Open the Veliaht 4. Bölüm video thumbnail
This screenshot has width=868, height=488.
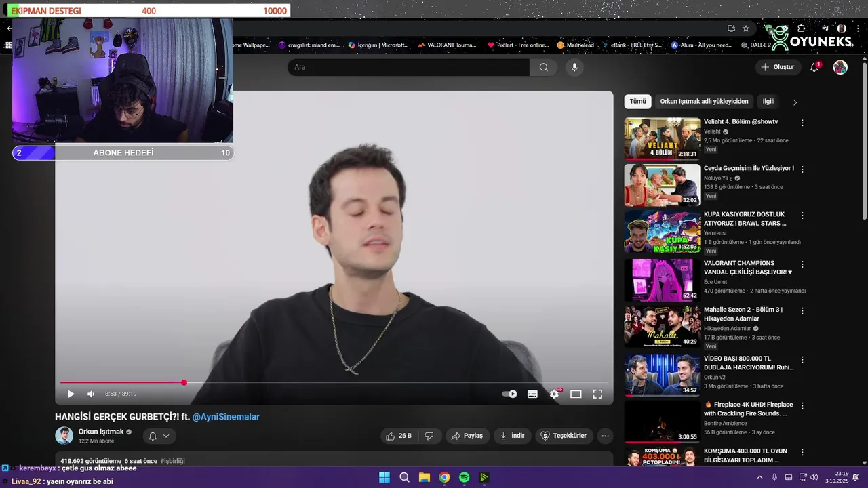662,138
